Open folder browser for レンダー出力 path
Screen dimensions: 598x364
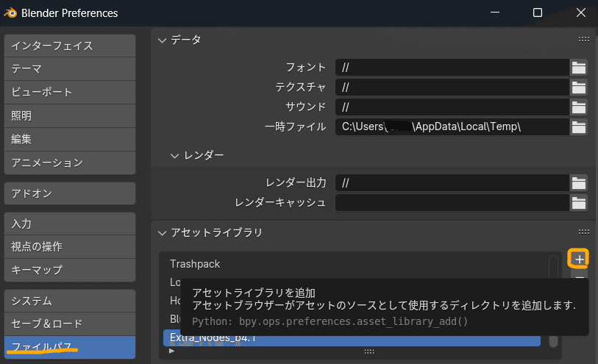[579, 183]
